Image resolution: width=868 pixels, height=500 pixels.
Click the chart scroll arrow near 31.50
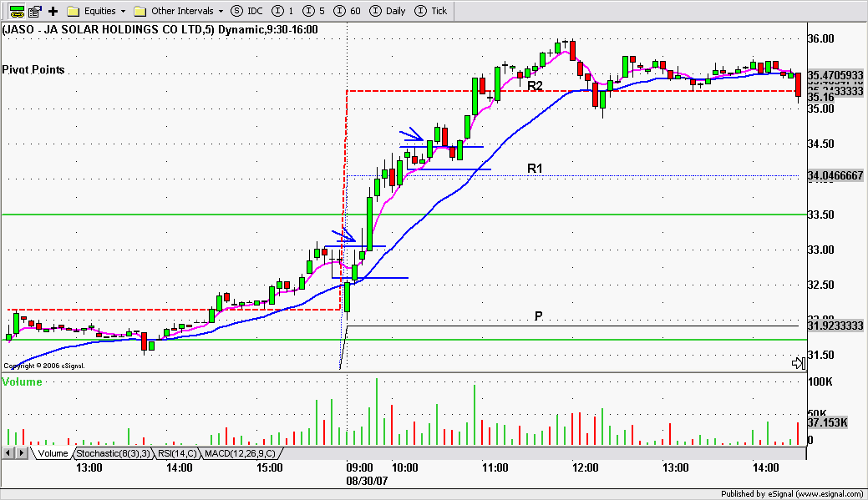pyautogui.click(x=799, y=363)
